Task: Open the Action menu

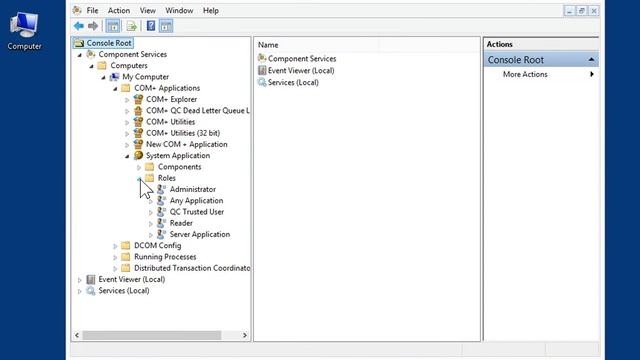Action: pyautogui.click(x=119, y=11)
